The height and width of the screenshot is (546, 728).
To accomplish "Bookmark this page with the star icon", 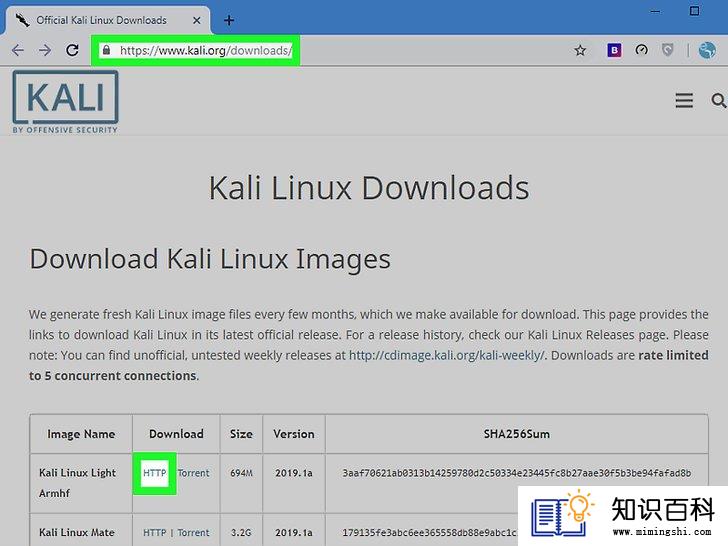I will (580, 50).
